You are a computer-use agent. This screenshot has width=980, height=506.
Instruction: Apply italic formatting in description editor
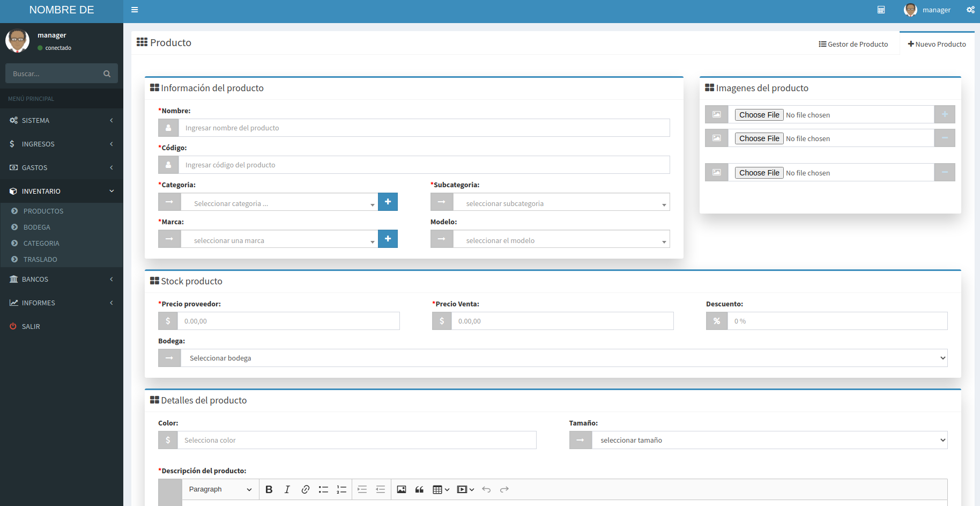tap(287, 489)
